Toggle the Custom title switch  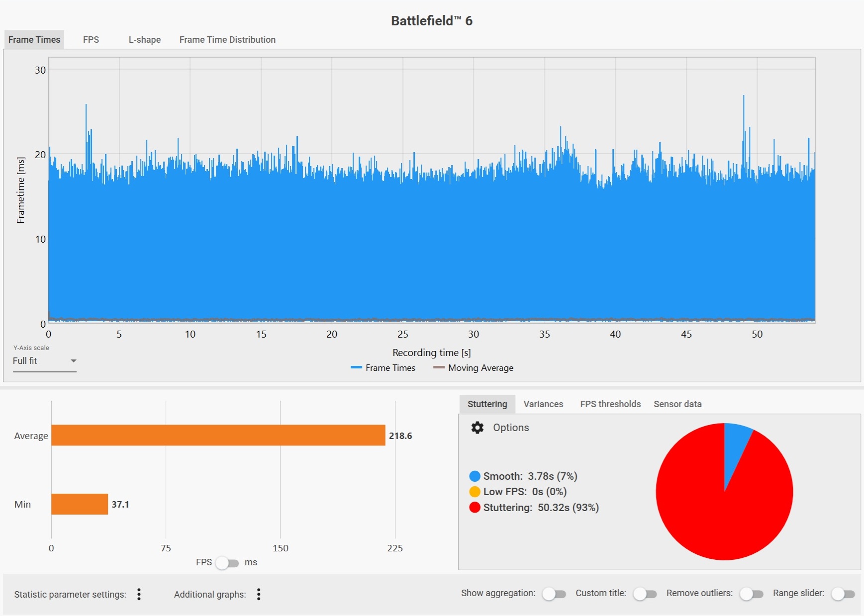tap(645, 594)
